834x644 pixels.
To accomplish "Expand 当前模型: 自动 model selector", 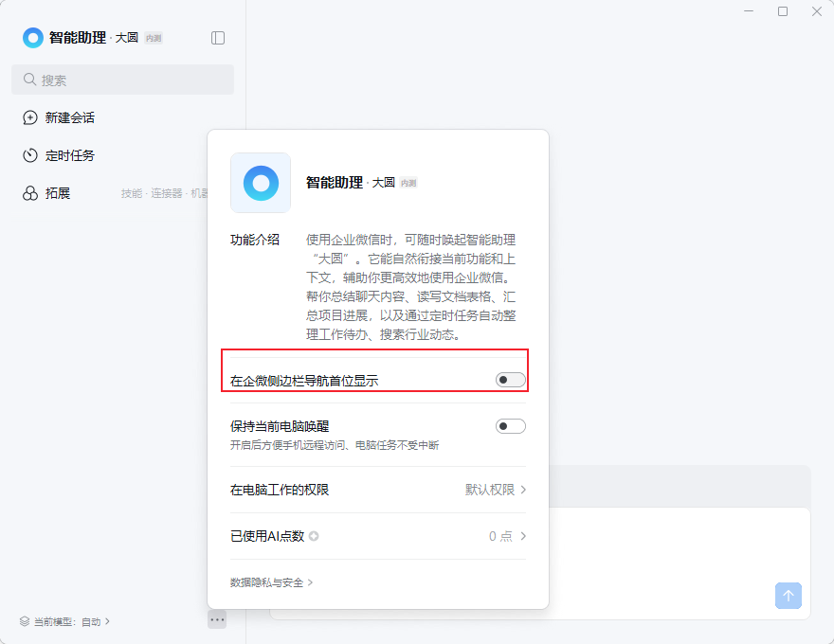I will [64, 621].
